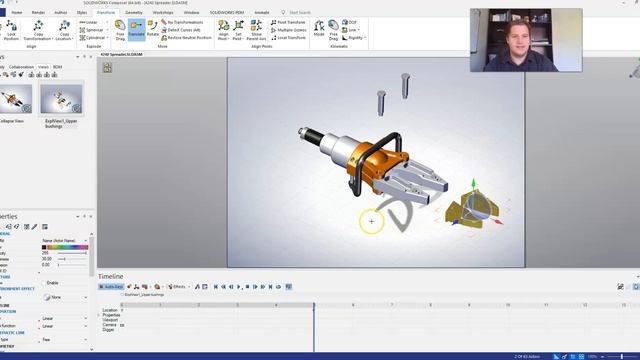This screenshot has height=360, width=640.
Task: Click the timeline marker at 5 seconds
Action: pos(314,305)
